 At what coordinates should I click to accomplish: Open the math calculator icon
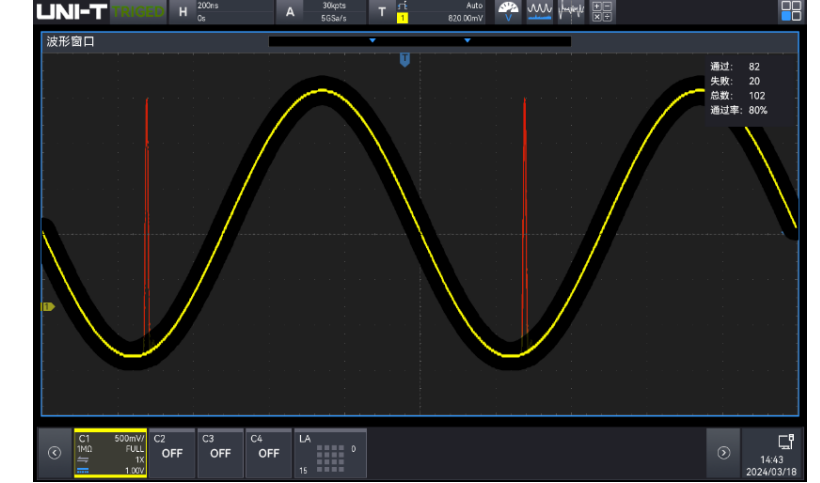tap(603, 11)
